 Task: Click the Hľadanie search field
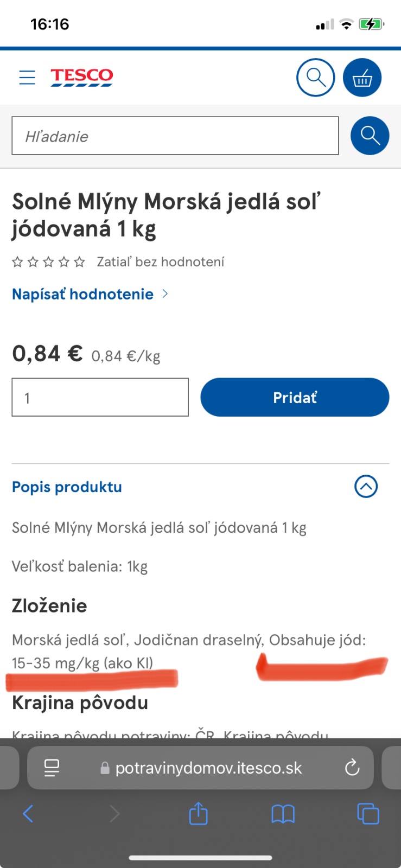tap(175, 136)
